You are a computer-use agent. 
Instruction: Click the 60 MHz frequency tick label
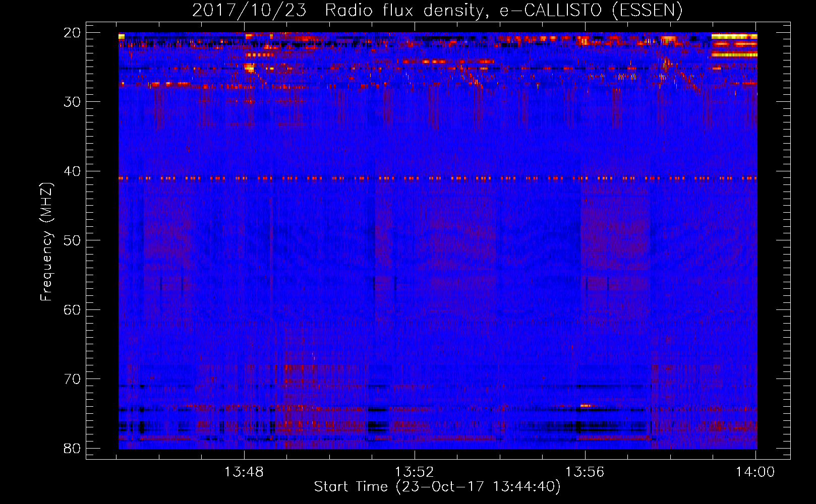click(72, 310)
